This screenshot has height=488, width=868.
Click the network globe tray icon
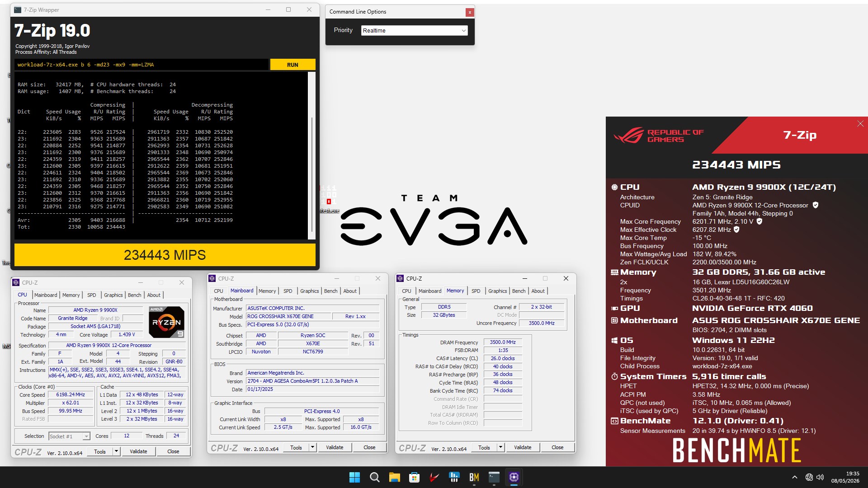coord(809,477)
